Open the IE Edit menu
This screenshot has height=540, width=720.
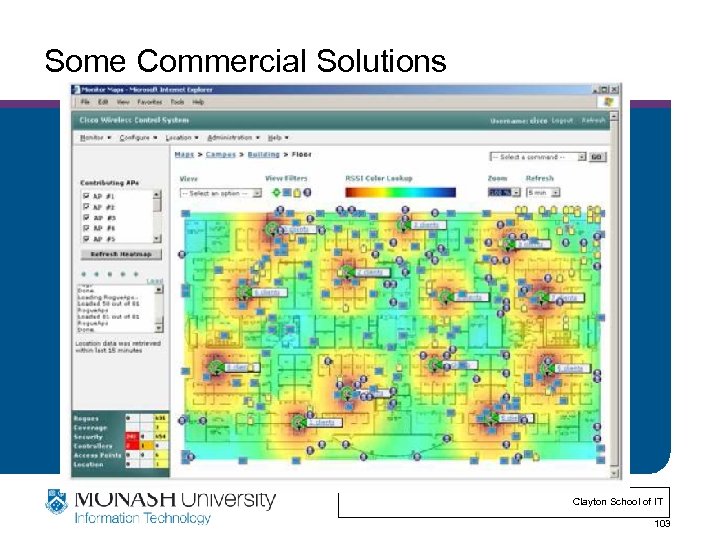pos(103,102)
